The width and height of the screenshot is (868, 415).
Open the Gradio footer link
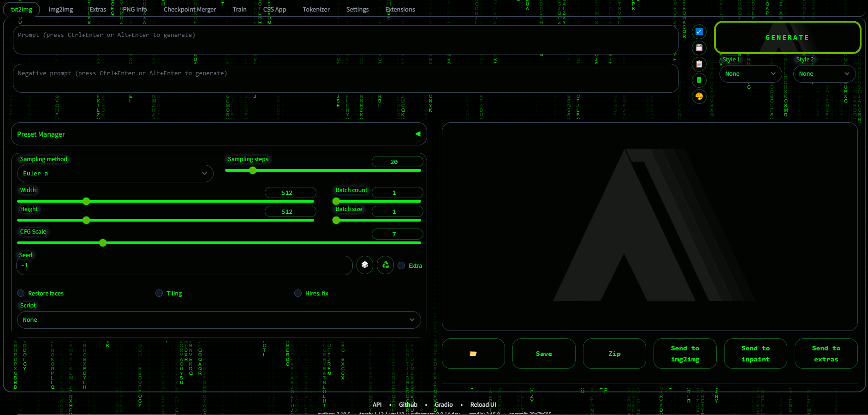444,404
